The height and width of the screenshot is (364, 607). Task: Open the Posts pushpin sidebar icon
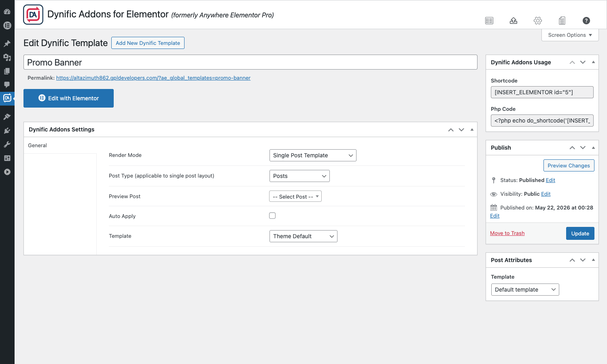click(7, 44)
